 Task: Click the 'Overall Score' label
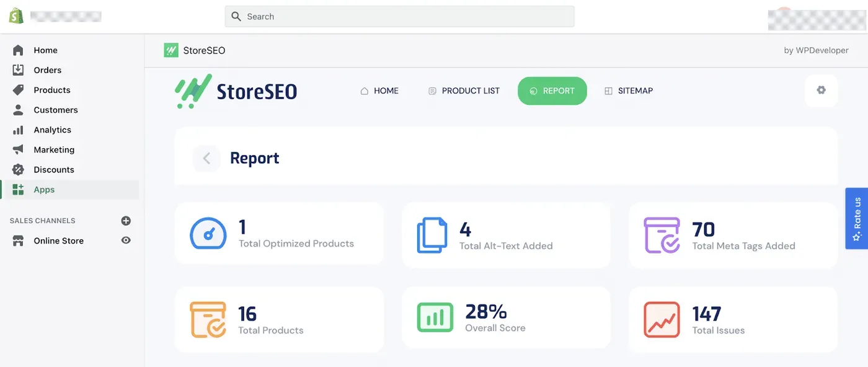pos(495,328)
